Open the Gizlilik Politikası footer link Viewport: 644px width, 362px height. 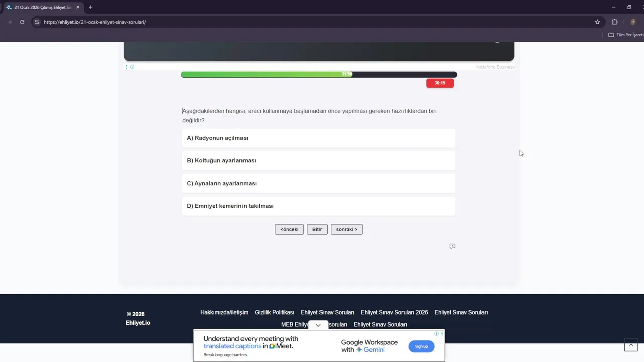click(274, 312)
